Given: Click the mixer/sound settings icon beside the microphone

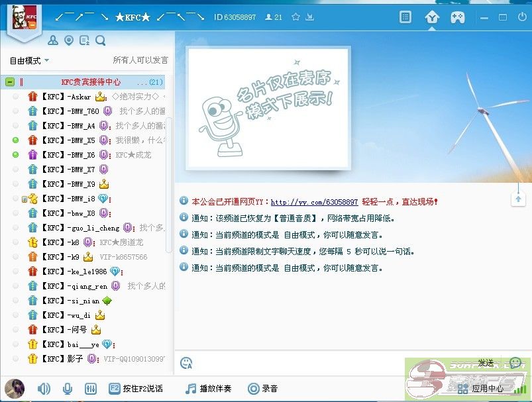Looking at the screenshot, I should 91,388.
